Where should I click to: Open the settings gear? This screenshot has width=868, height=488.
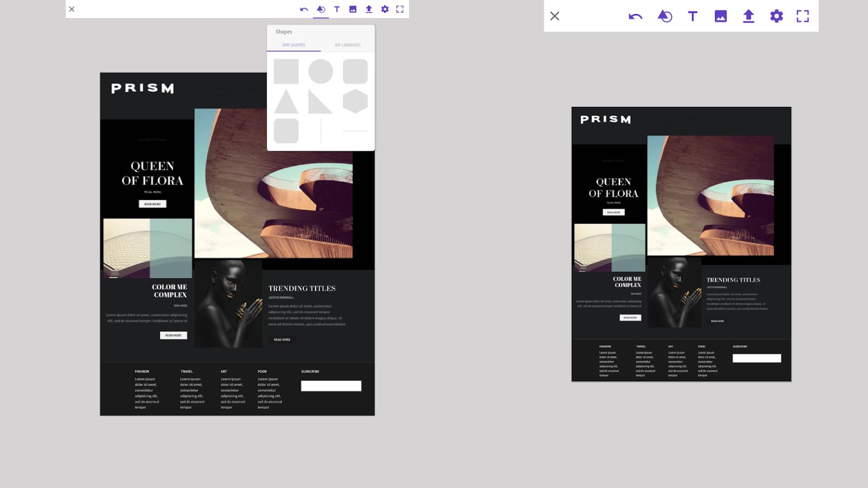click(x=385, y=9)
